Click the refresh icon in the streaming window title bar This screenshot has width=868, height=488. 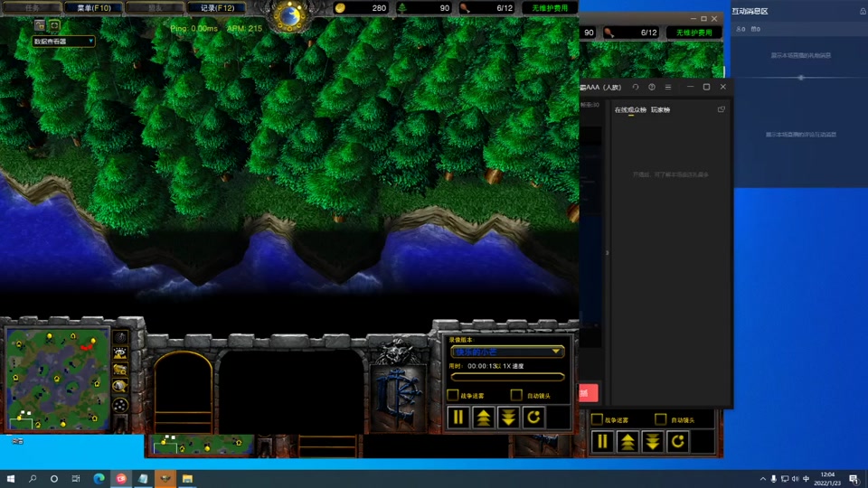tap(636, 87)
